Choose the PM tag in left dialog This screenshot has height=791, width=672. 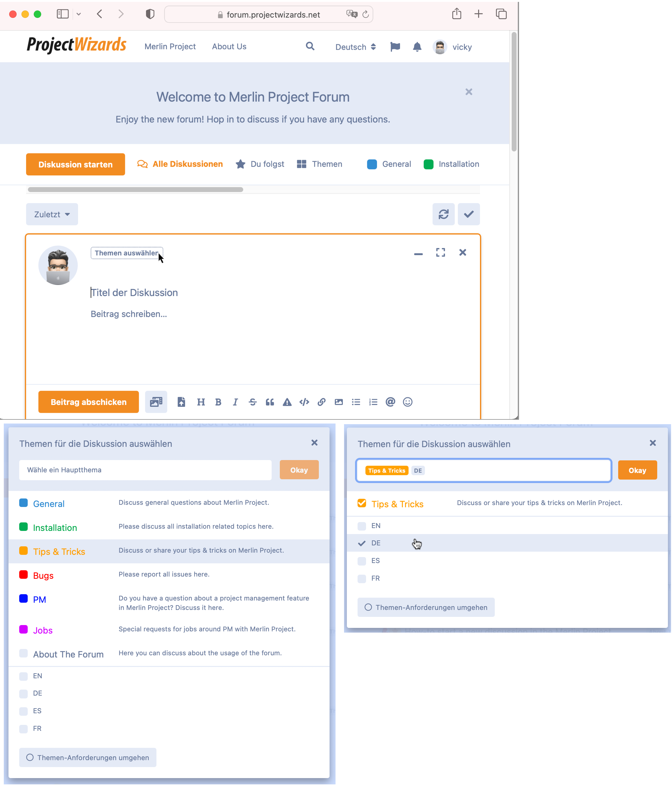[169, 602]
